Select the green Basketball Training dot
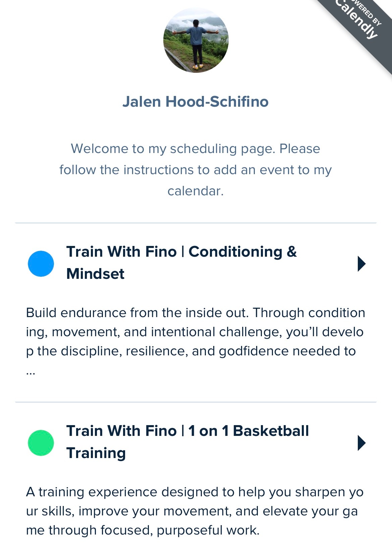This screenshot has width=392, height=555. pyautogui.click(x=41, y=443)
